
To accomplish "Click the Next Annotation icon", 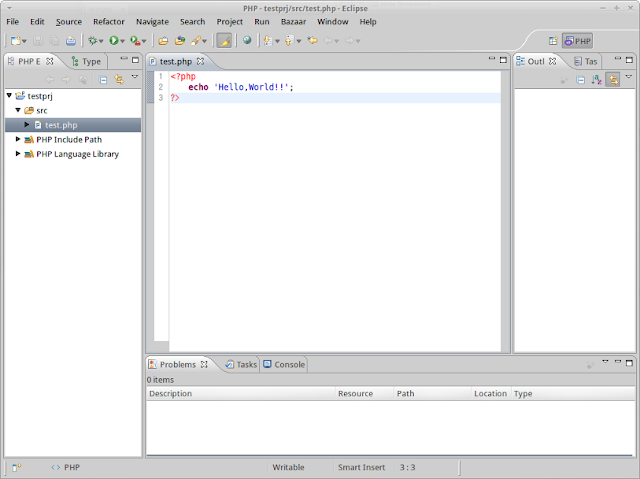I will coord(268,41).
